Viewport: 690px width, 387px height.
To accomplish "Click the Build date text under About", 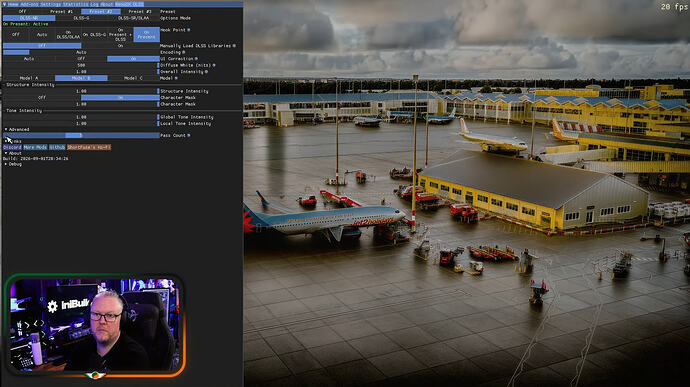I will coord(35,158).
